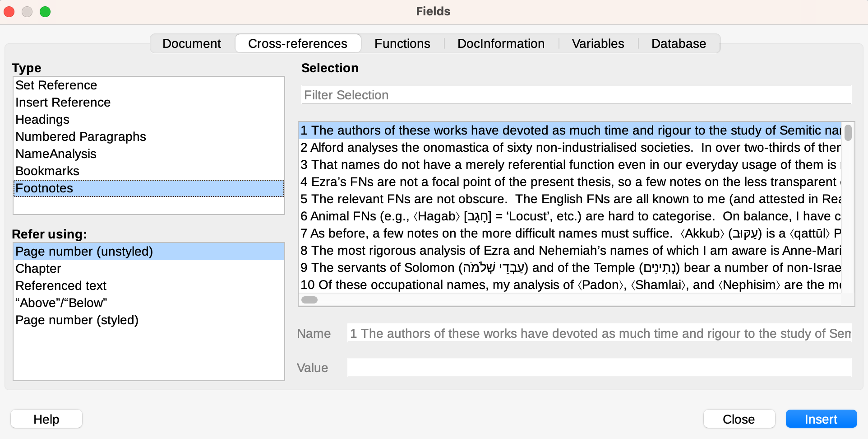Screen dimensions: 868x439
Task: Select Numbered Paragraphs type
Action: coord(81,136)
